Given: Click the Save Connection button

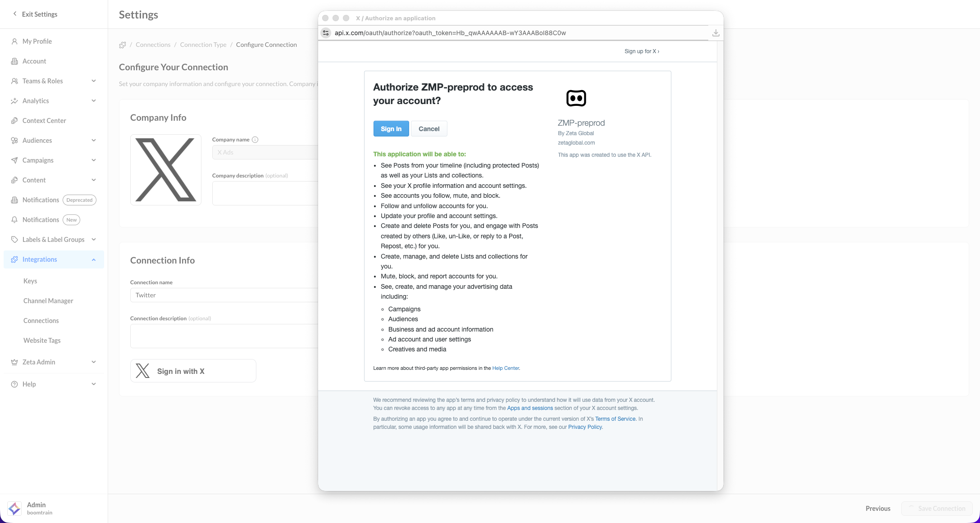Looking at the screenshot, I should (937, 509).
